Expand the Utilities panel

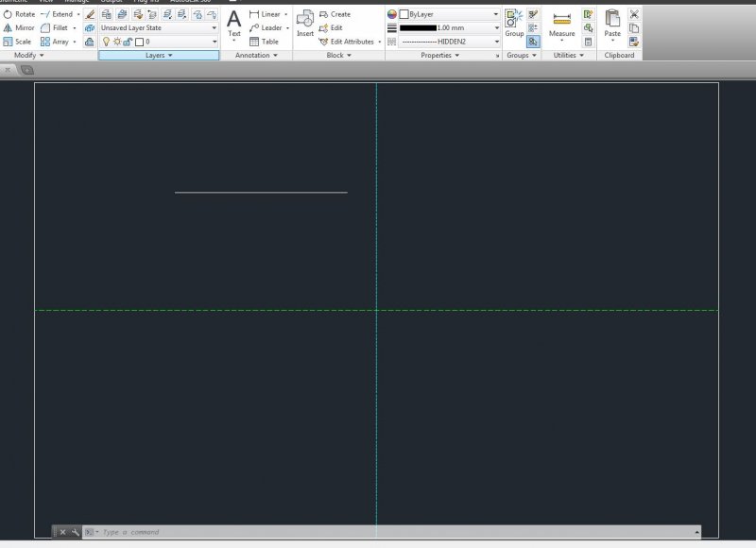click(x=569, y=56)
